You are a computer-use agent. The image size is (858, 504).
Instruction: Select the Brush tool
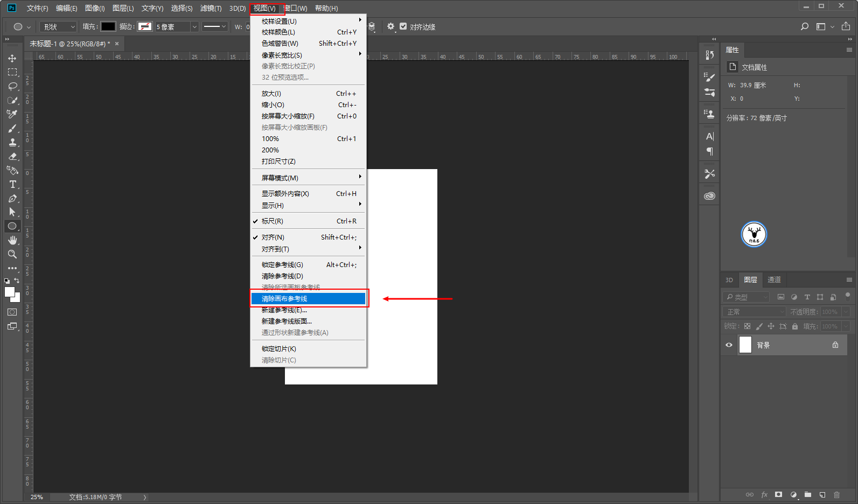click(12, 129)
